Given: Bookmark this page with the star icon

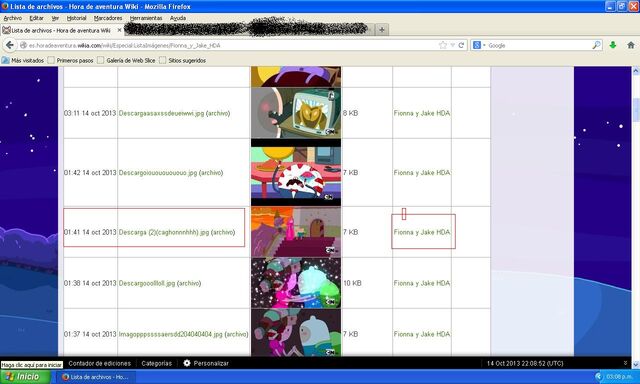Looking at the screenshot, I should (443, 45).
